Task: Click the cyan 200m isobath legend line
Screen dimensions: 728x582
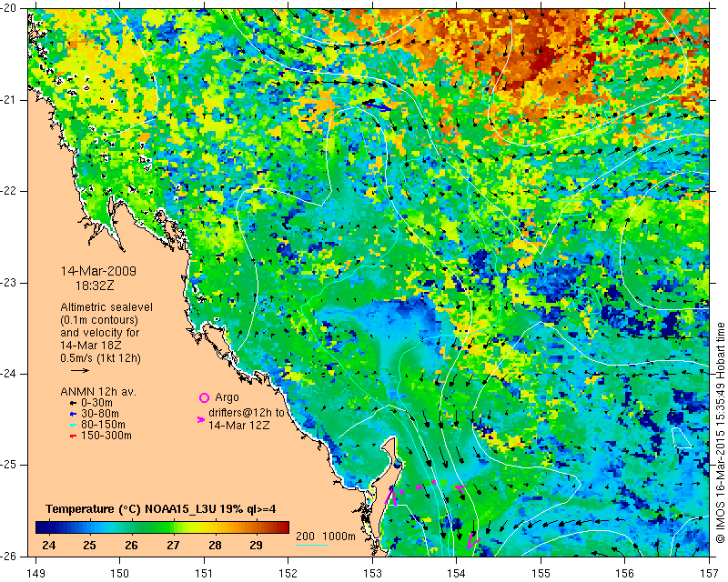Action: pos(311,545)
